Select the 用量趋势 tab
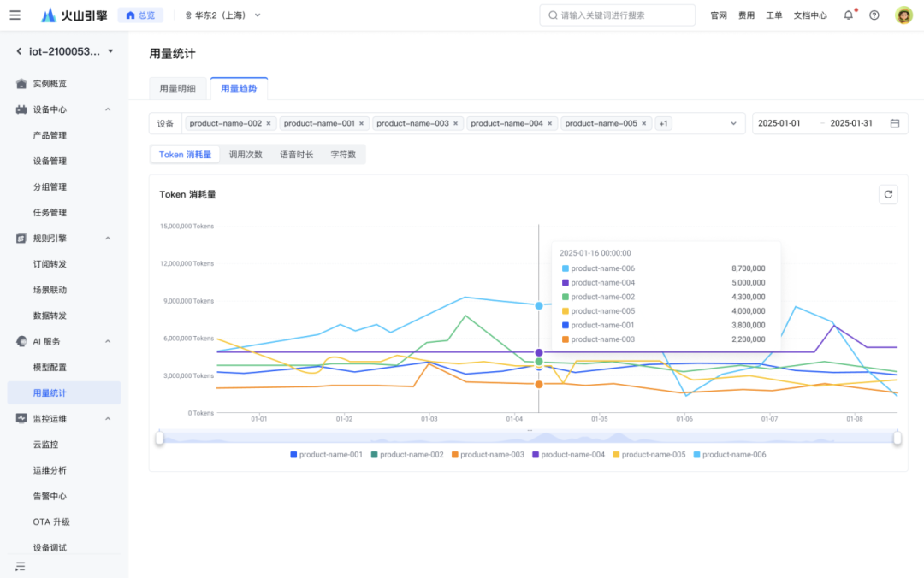The height and width of the screenshot is (578, 924). point(239,89)
